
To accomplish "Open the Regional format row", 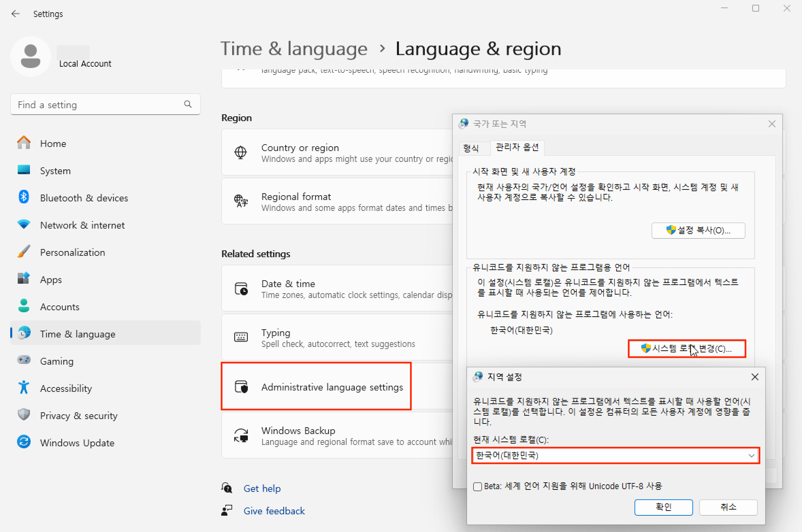I will [337, 201].
